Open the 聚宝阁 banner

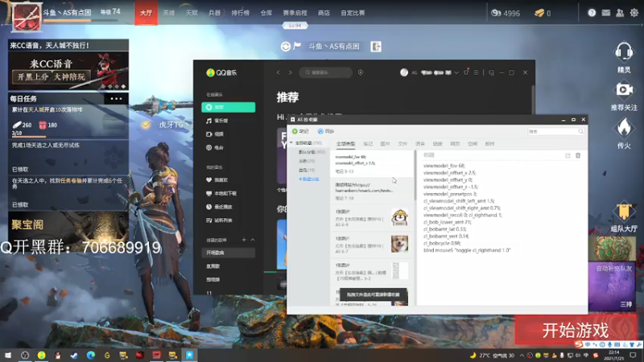[68, 225]
